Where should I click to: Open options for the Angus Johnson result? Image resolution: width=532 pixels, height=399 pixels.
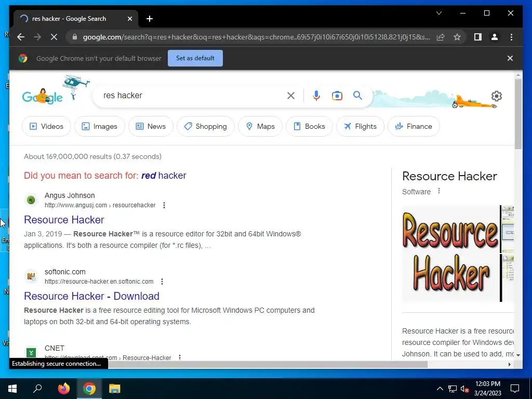[x=164, y=205]
